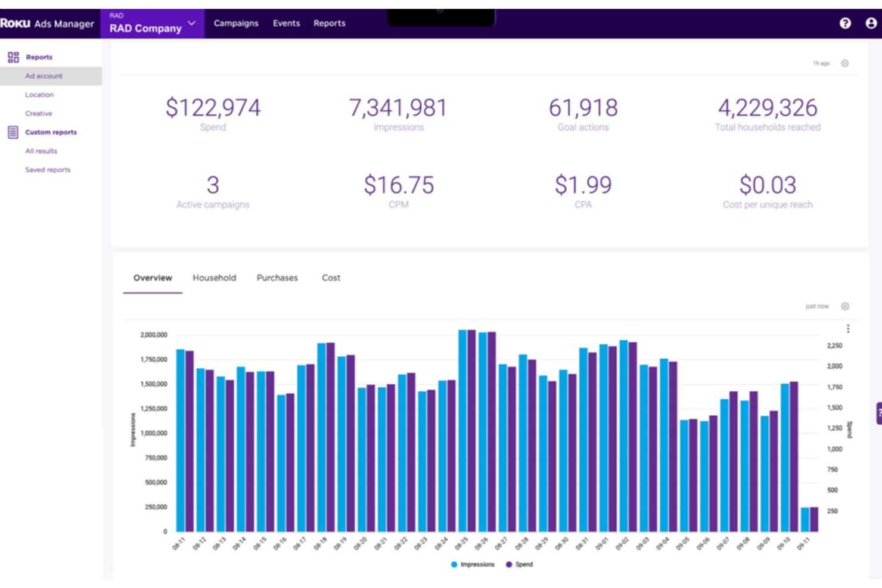This screenshot has height=588, width=882.
Task: Click the Reports dashboard icon in sidebar
Action: pyautogui.click(x=13, y=57)
